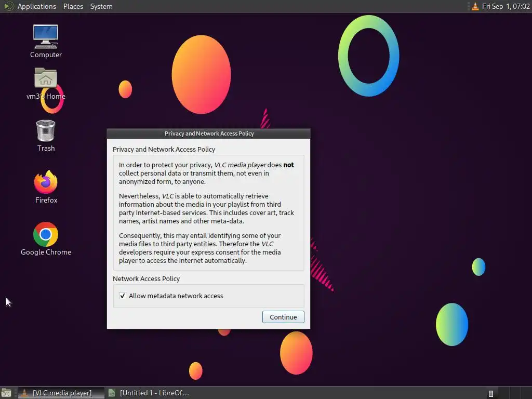Click the paragraph starting 'Consequently, this may entail'

click(200, 248)
